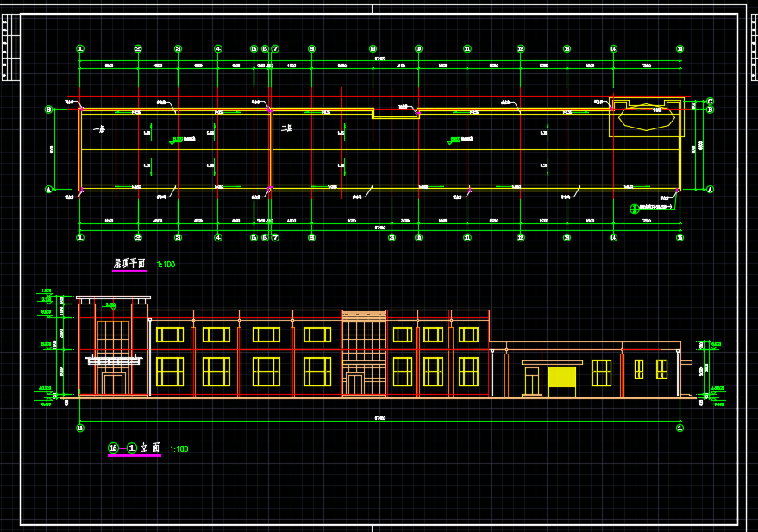Select the 1:100 scale beside 屋顶平面
The image size is (758, 532).
click(166, 265)
